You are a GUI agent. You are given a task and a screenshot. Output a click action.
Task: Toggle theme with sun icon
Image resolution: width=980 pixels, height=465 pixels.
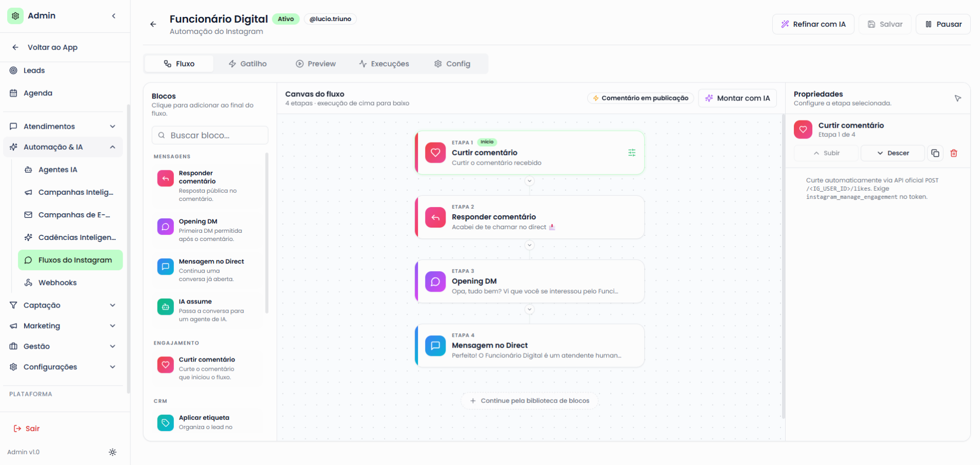pos(113,452)
